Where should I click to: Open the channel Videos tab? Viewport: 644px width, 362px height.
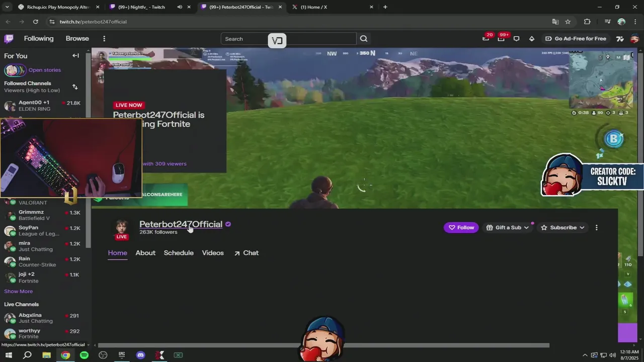[213, 253]
